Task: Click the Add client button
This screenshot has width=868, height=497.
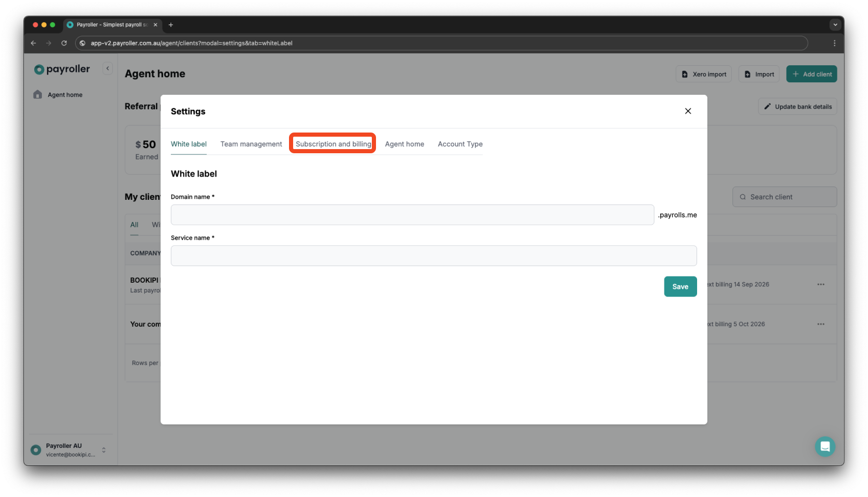Action: (812, 74)
